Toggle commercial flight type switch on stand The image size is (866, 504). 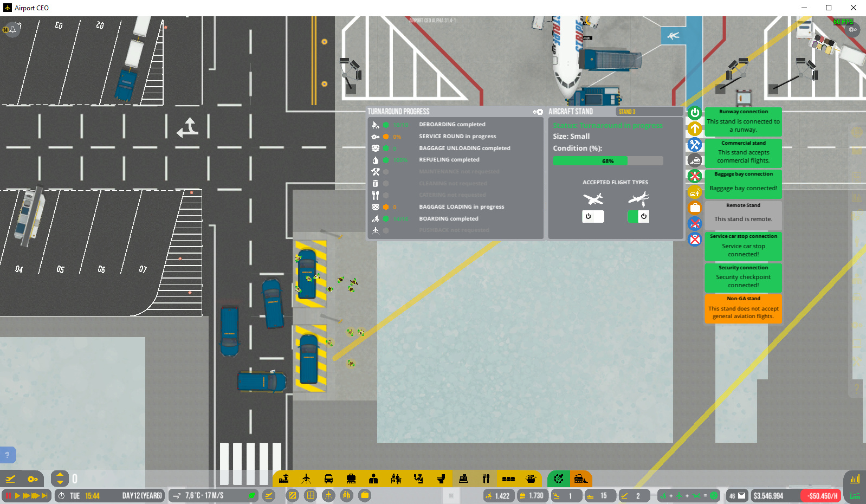pyautogui.click(x=638, y=216)
